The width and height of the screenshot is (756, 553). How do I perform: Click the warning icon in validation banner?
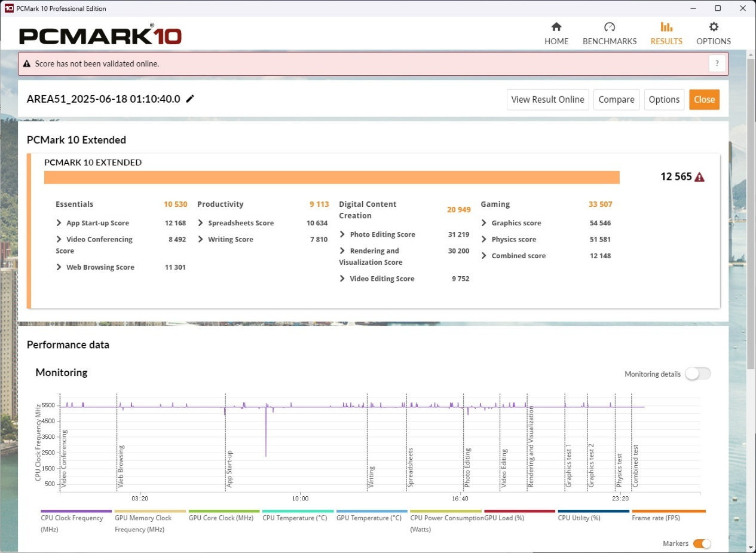(27, 63)
